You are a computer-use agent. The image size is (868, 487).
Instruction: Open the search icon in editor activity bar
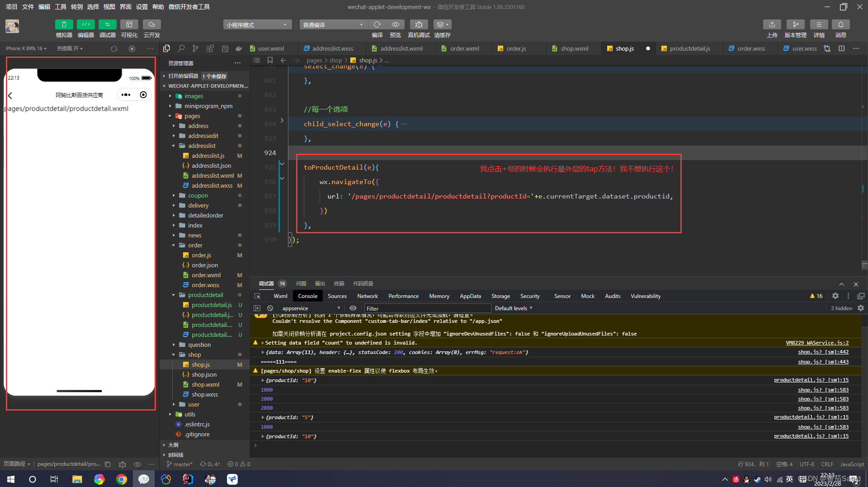point(181,48)
